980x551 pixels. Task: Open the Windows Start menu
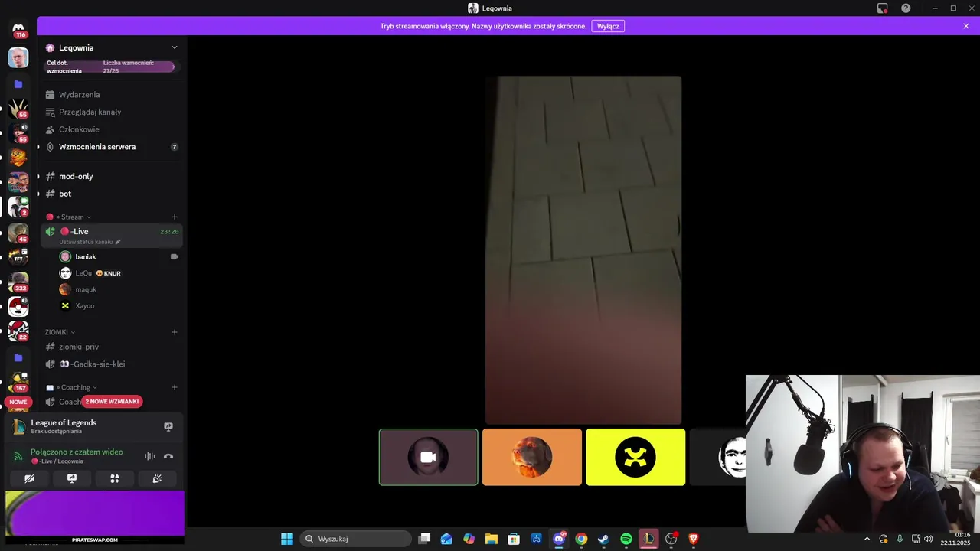point(287,539)
